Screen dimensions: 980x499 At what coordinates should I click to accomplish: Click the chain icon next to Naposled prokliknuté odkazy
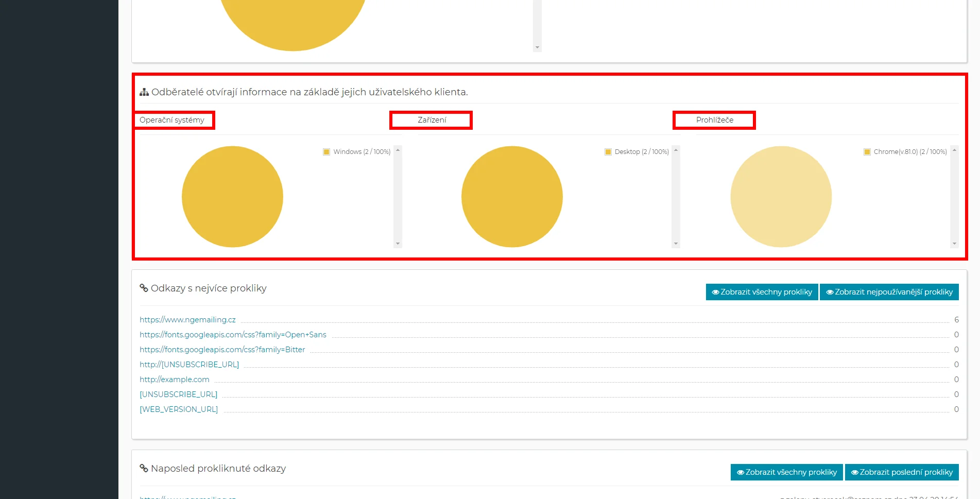coord(144,468)
